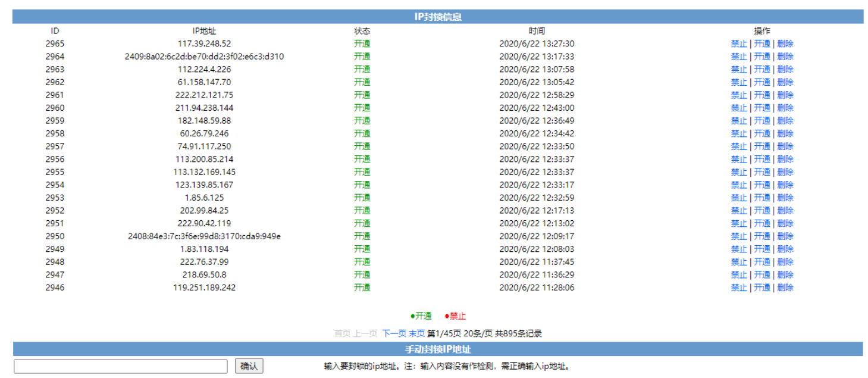Click 开通 action for IP 112.224.4.226
This screenshot has height=378, width=868.
pyautogui.click(x=762, y=69)
